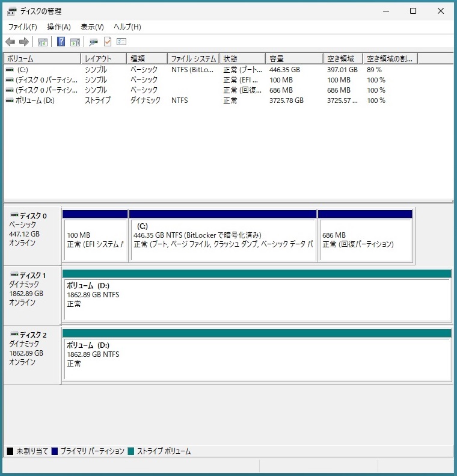Click the プライマリ パーティション legend label
This screenshot has height=476, width=457.
point(93,451)
